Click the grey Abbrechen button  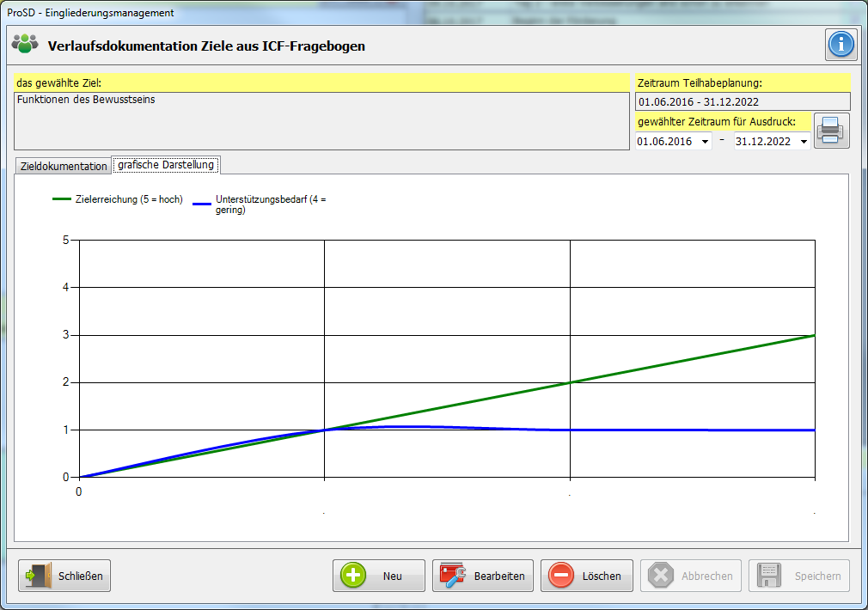click(691, 576)
